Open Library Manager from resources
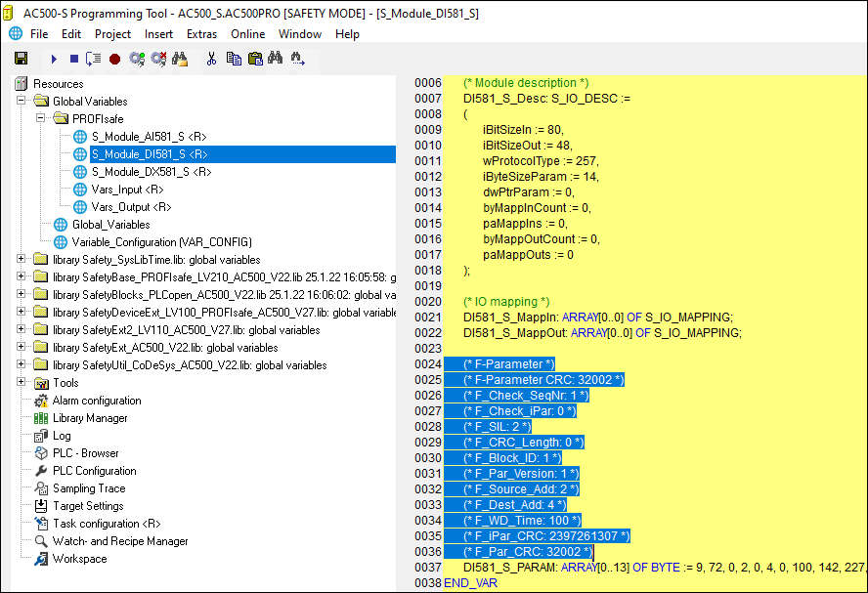The height and width of the screenshot is (593, 868). tap(92, 418)
